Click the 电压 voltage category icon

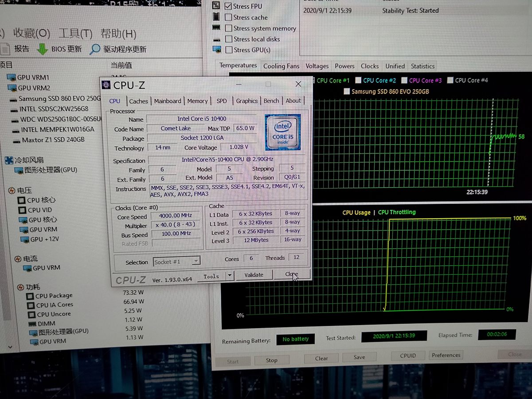pos(12,191)
